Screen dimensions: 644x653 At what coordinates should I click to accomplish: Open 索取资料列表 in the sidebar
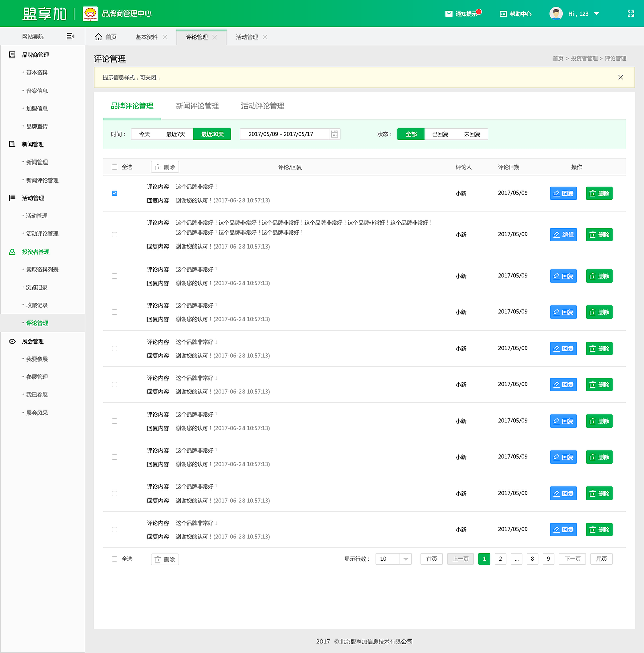[x=42, y=270]
